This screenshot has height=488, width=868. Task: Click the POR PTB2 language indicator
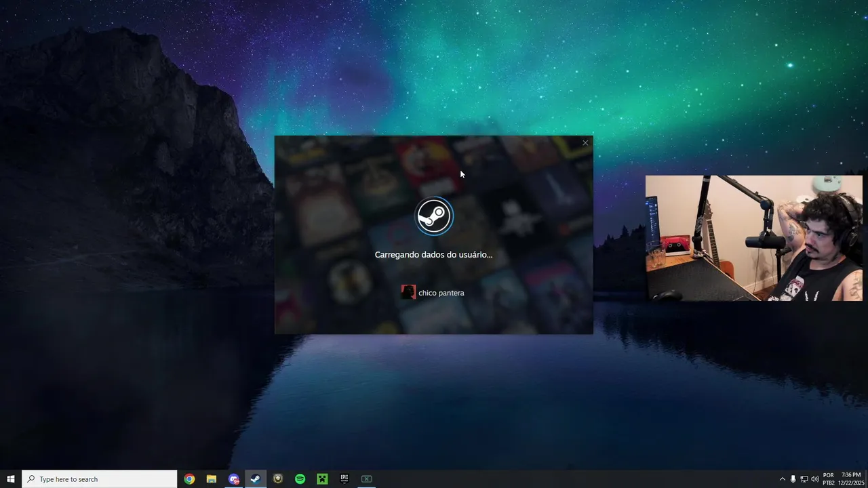pos(829,479)
